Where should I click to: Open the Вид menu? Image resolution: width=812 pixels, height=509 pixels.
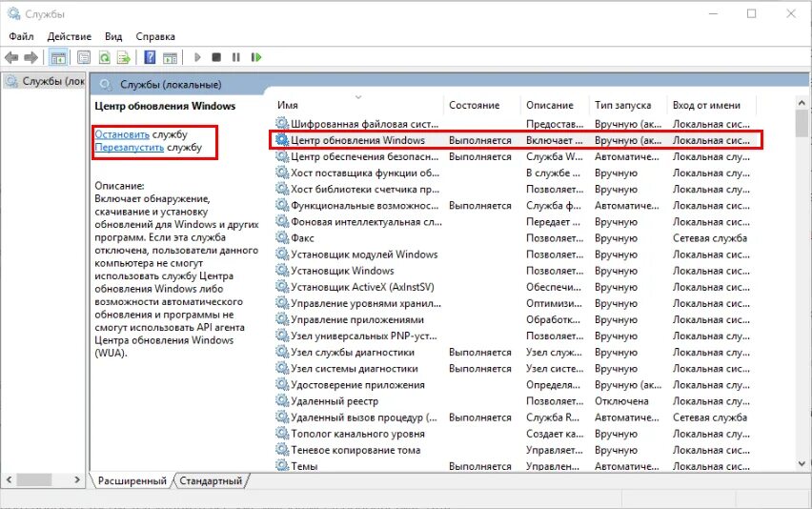(x=113, y=37)
